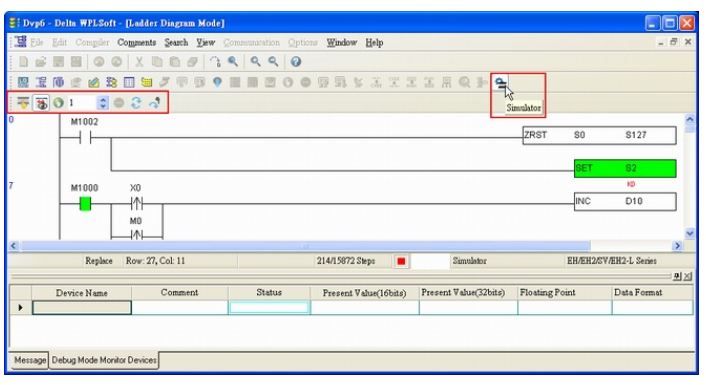The width and height of the screenshot is (706, 385).
Task: Click the blue table grid toolbar icon
Action: click(129, 82)
